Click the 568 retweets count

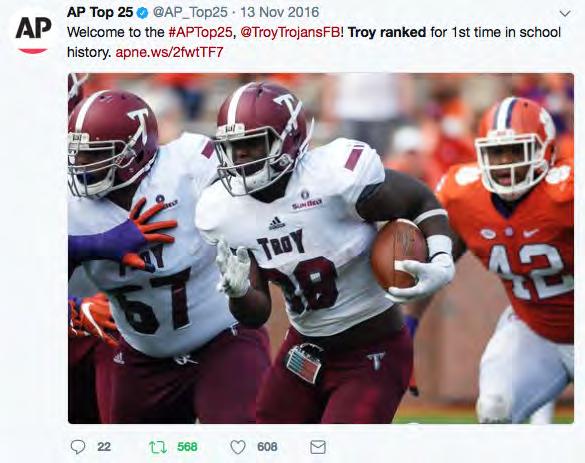tap(187, 447)
